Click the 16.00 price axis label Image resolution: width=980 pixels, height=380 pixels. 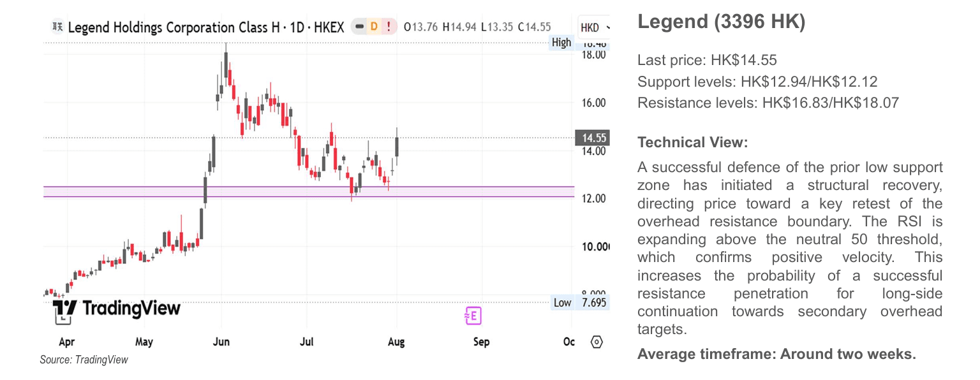point(593,103)
